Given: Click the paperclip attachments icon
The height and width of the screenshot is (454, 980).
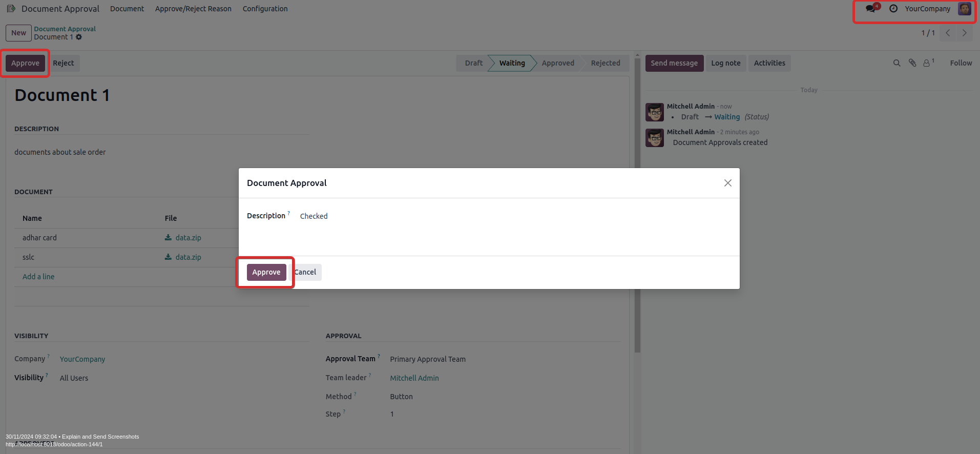Looking at the screenshot, I should pyautogui.click(x=912, y=63).
